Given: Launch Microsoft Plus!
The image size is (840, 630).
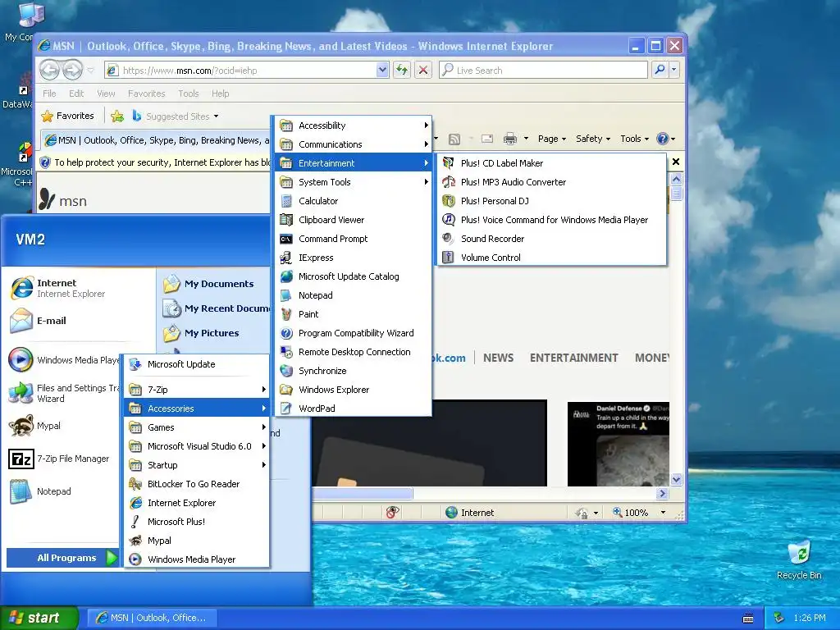Looking at the screenshot, I should tap(197, 521).
